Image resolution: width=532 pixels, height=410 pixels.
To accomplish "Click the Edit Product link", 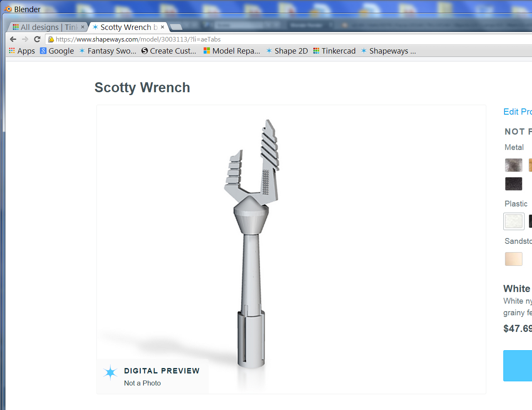I will (x=517, y=112).
